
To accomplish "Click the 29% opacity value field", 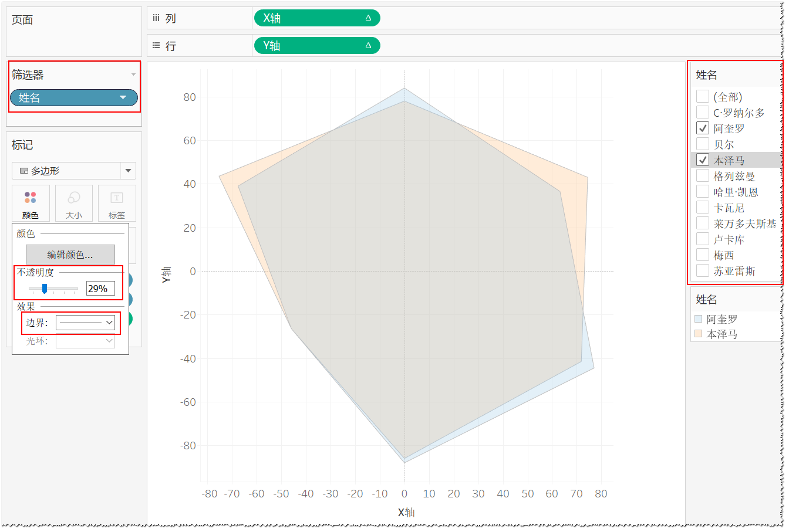I will (x=100, y=289).
